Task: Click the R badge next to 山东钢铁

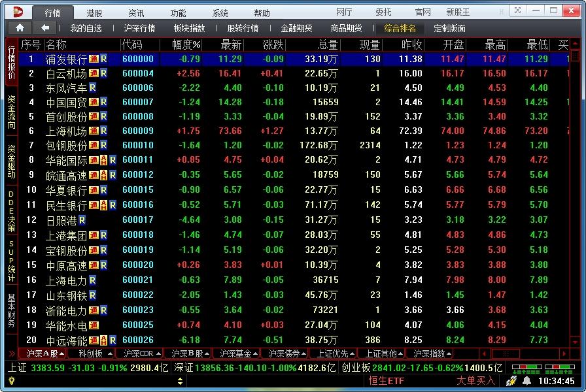Action: coord(92,295)
